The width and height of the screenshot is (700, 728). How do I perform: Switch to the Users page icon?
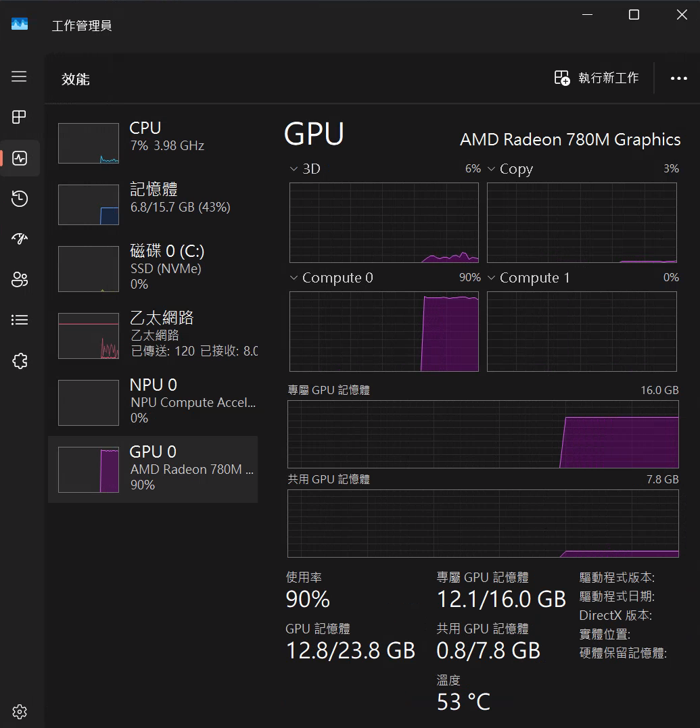(x=20, y=279)
